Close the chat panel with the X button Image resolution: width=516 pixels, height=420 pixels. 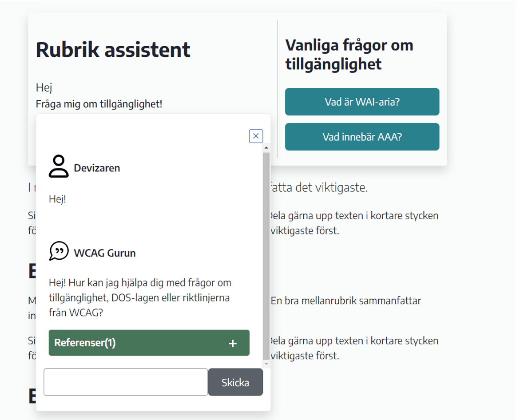(256, 136)
